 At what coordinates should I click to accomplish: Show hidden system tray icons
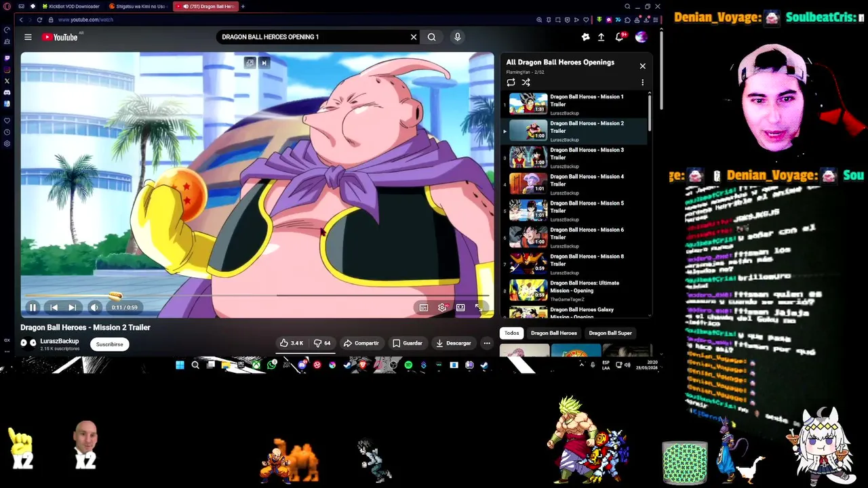point(581,365)
